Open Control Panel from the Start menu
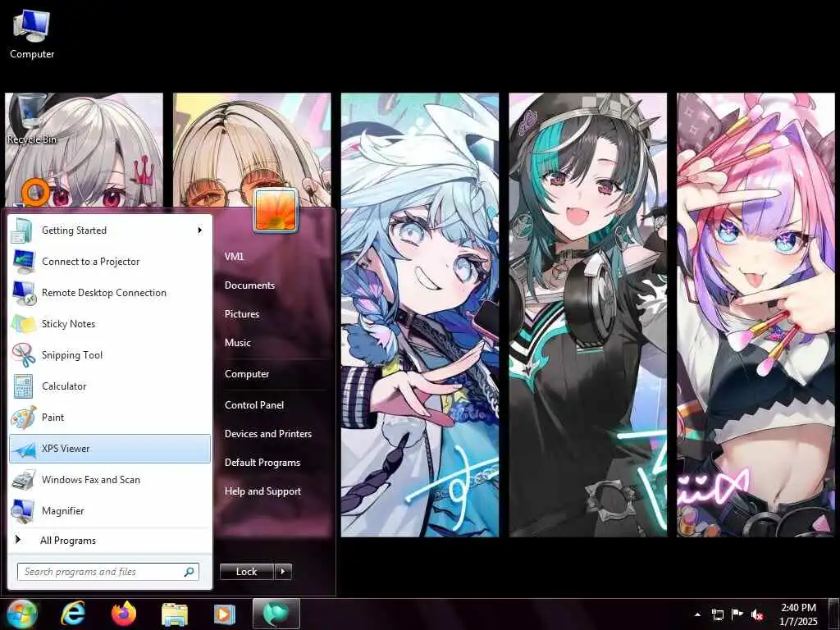Screen dimensions: 840x630 [x=254, y=405]
